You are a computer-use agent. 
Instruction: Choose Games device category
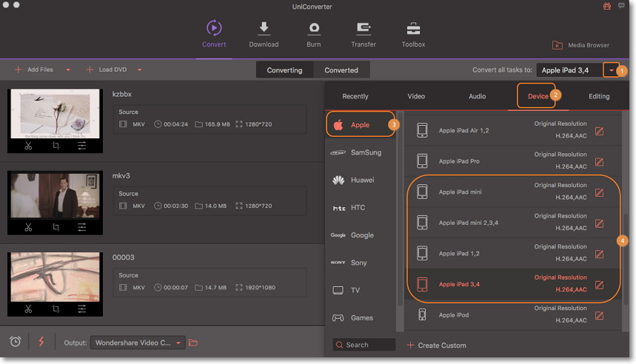point(360,318)
